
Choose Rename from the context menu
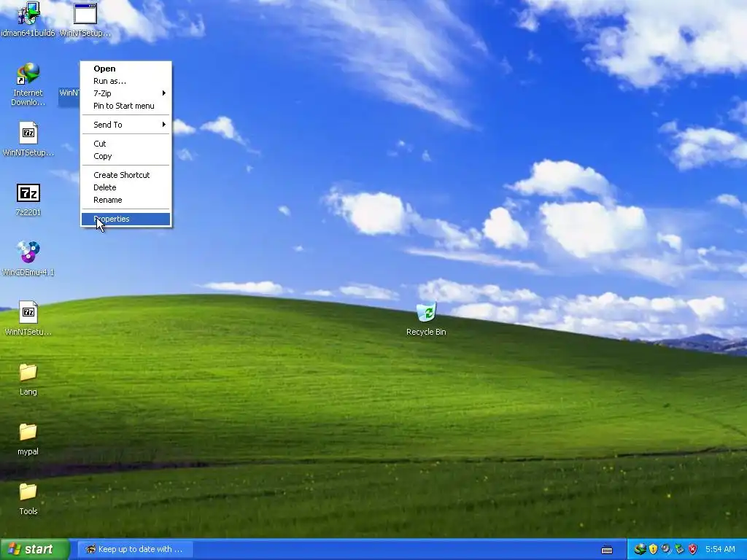click(x=125, y=200)
